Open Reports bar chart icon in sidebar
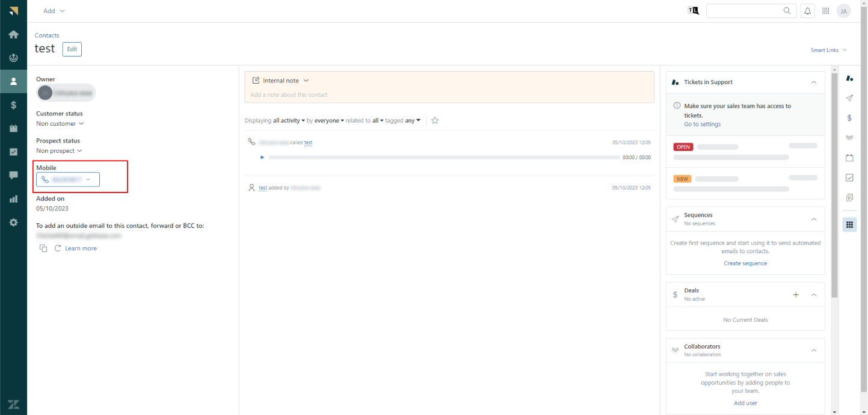Viewport: 868px width, 415px height. pos(13,198)
